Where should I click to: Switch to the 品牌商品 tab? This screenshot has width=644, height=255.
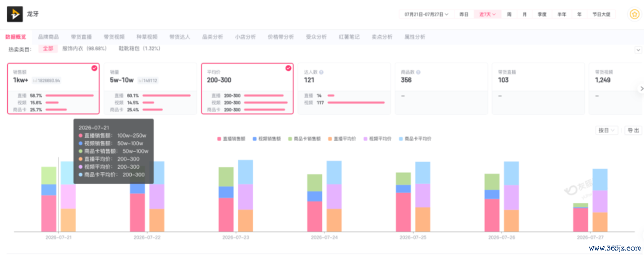[48, 37]
